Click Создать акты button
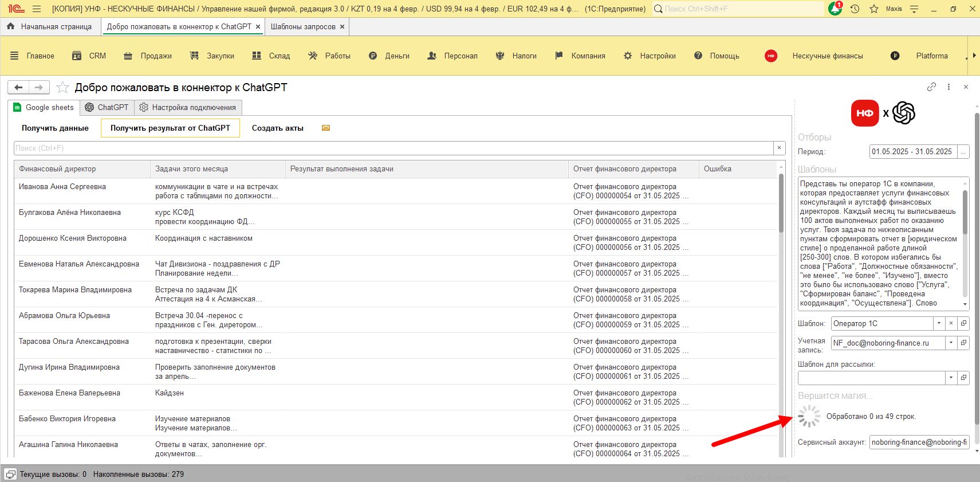Image resolution: width=980 pixels, height=482 pixels. pyautogui.click(x=277, y=128)
